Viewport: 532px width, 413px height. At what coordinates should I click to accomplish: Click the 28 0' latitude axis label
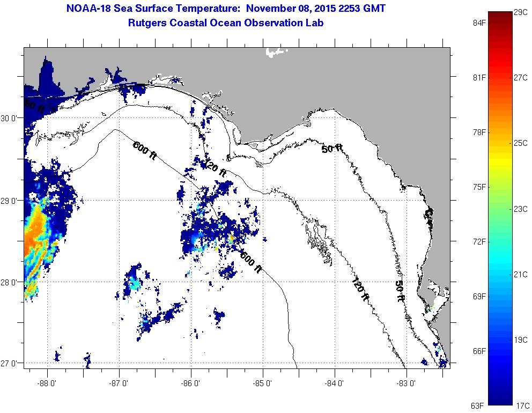(x=10, y=282)
